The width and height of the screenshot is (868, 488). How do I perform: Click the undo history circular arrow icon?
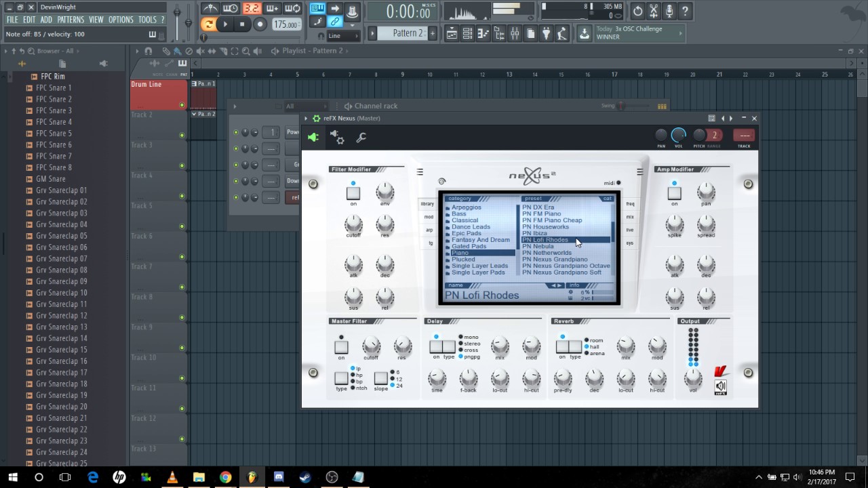pyautogui.click(x=637, y=11)
